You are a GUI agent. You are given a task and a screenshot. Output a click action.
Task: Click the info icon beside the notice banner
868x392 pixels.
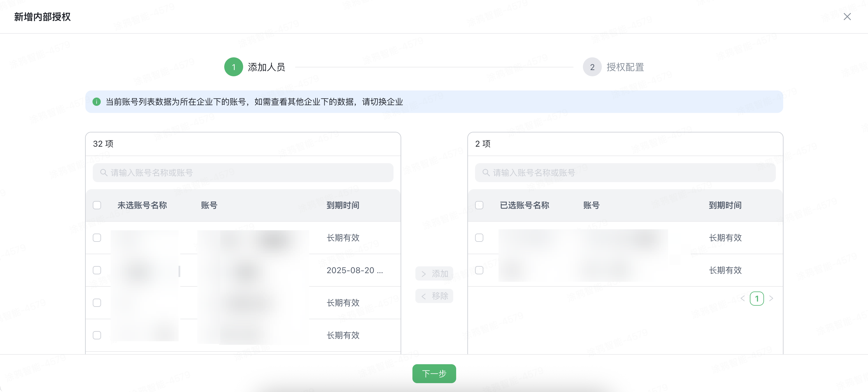pyautogui.click(x=97, y=102)
